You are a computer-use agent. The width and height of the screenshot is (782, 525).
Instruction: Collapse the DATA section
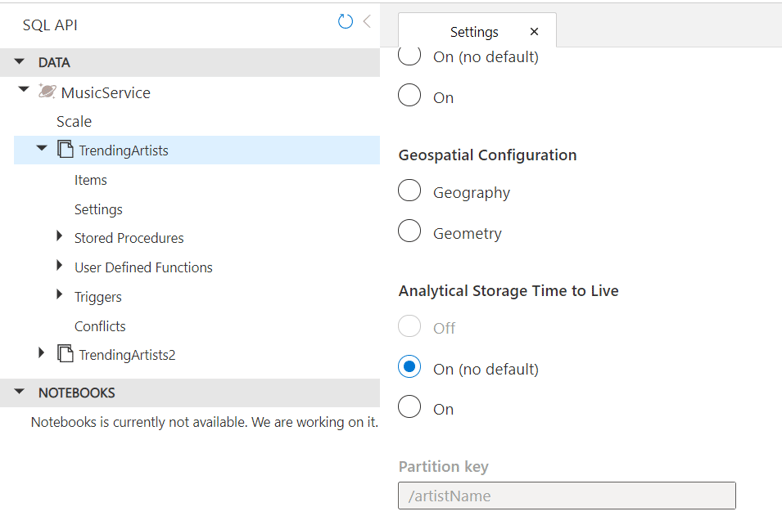(20, 62)
